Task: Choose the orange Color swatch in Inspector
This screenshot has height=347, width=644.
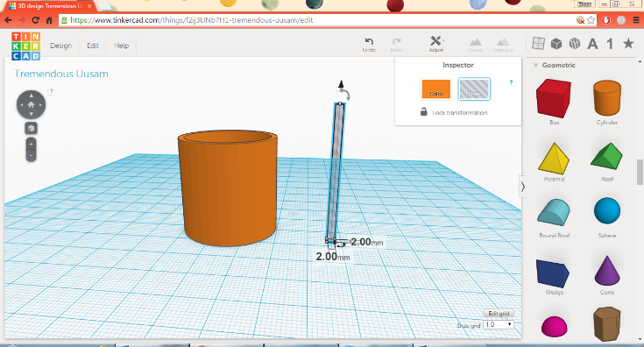Action: pyautogui.click(x=435, y=89)
